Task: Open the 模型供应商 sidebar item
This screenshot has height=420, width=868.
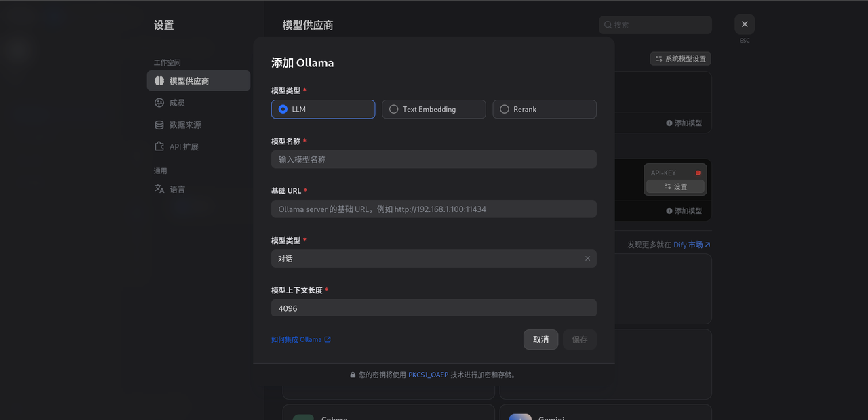Action: click(x=199, y=81)
